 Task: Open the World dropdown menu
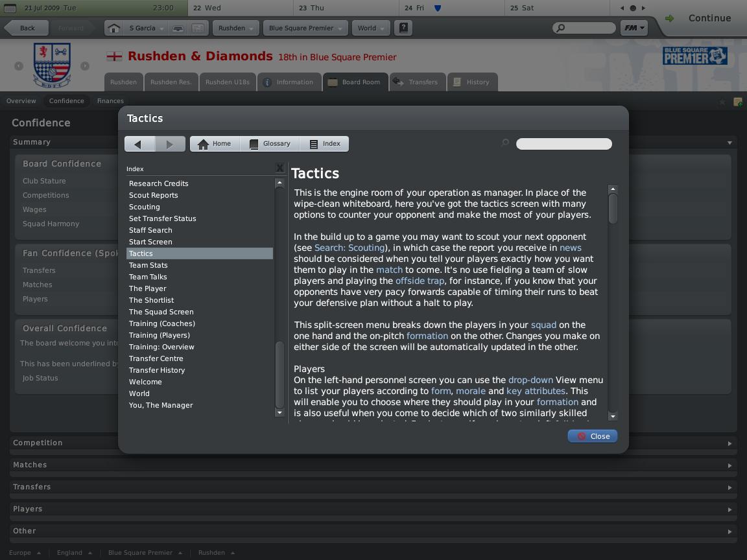tap(372, 29)
